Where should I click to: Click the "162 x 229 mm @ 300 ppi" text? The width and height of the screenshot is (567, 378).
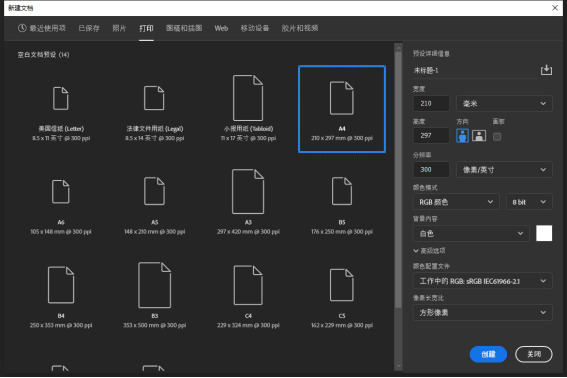point(342,325)
